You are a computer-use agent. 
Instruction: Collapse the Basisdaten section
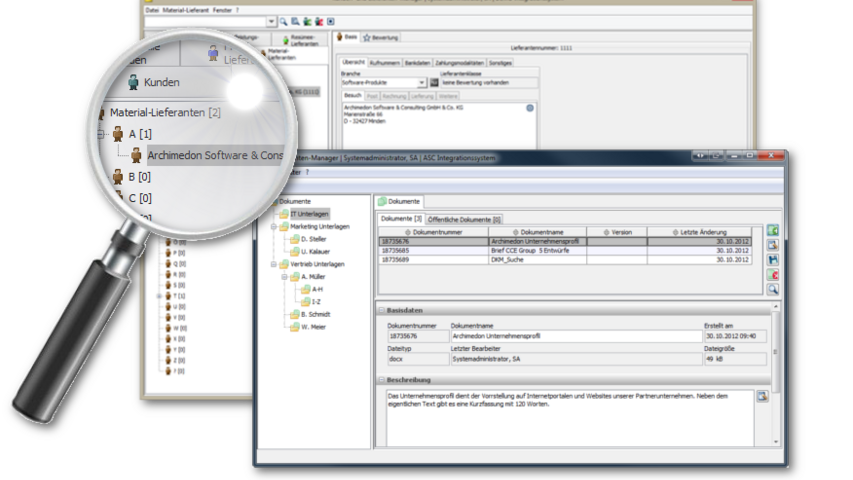(x=381, y=310)
